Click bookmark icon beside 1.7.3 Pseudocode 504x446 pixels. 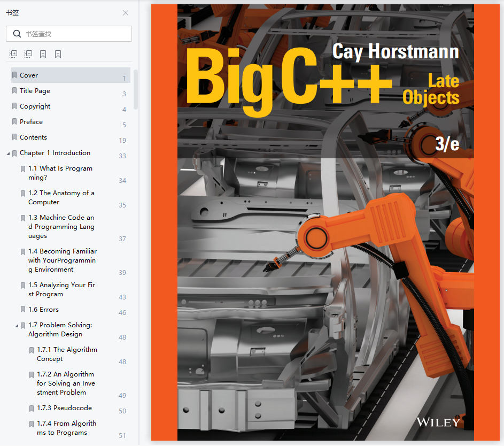(x=32, y=409)
